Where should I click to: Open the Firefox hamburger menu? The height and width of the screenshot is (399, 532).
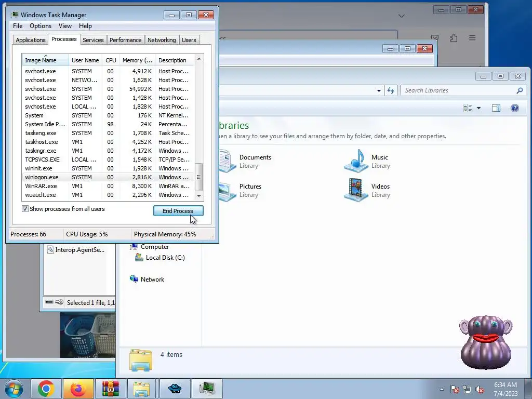(x=472, y=38)
